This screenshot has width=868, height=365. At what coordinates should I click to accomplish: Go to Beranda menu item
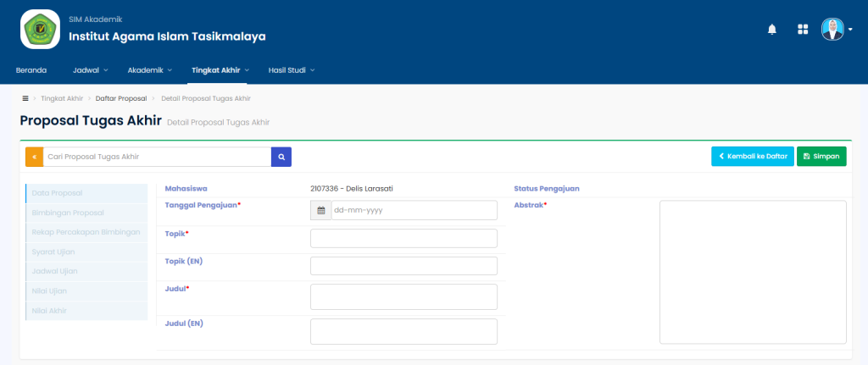(x=31, y=70)
